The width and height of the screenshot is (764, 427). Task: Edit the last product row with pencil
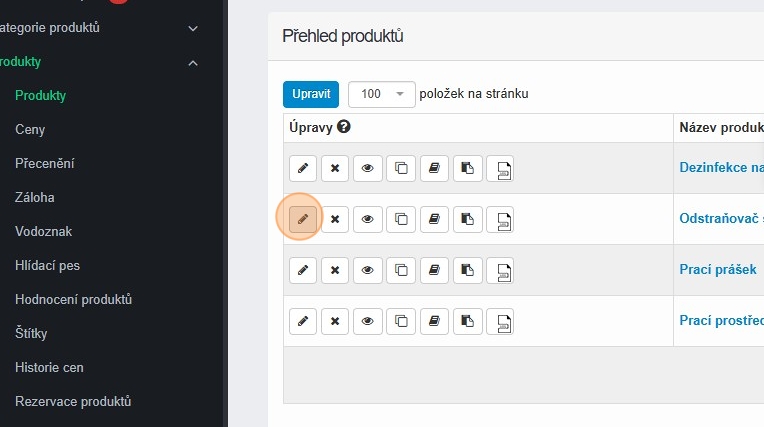pyautogui.click(x=303, y=321)
